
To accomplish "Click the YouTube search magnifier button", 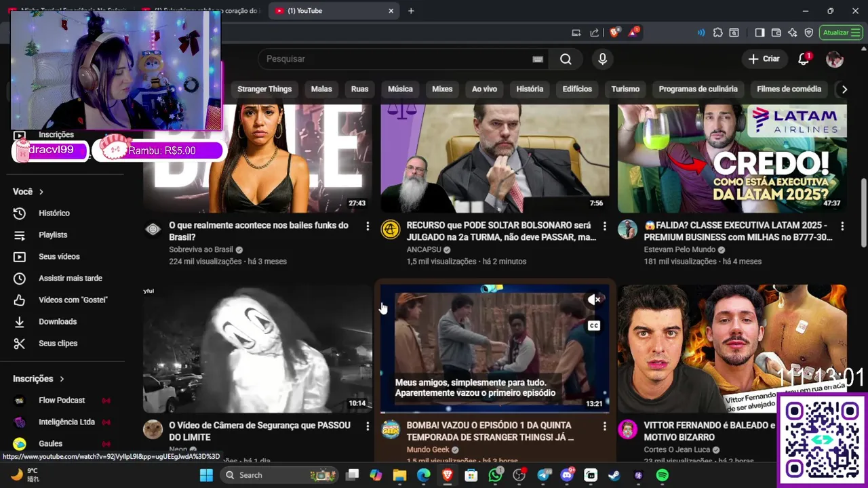I will [x=566, y=59].
